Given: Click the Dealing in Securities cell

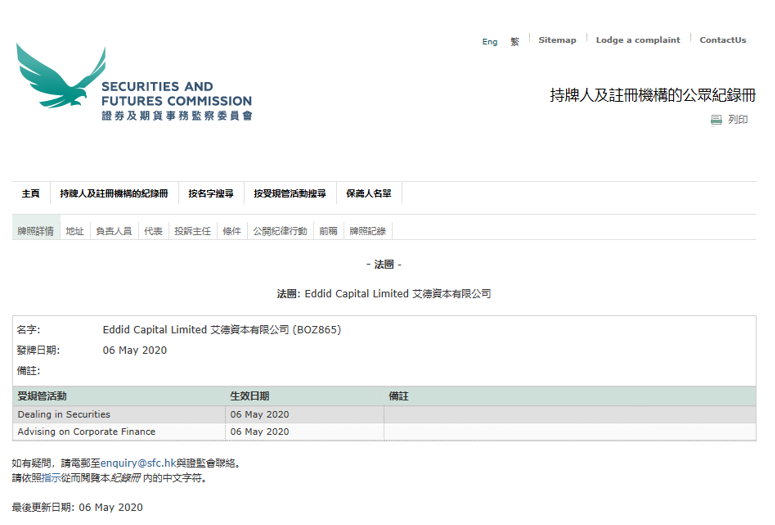Looking at the screenshot, I should pos(119,414).
